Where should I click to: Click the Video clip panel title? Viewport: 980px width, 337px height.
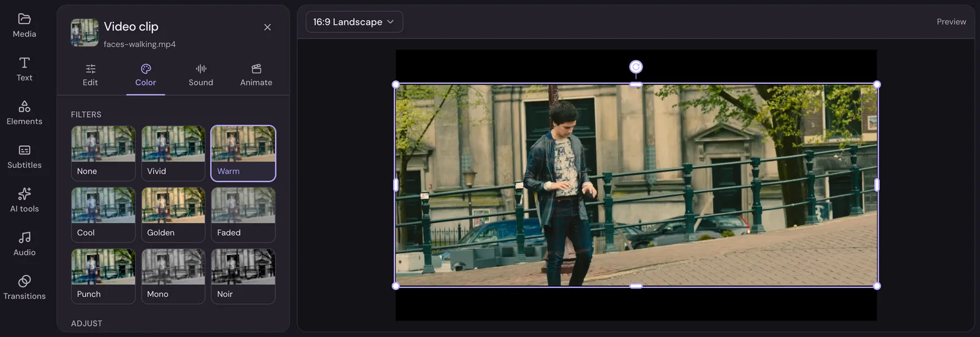tap(131, 26)
